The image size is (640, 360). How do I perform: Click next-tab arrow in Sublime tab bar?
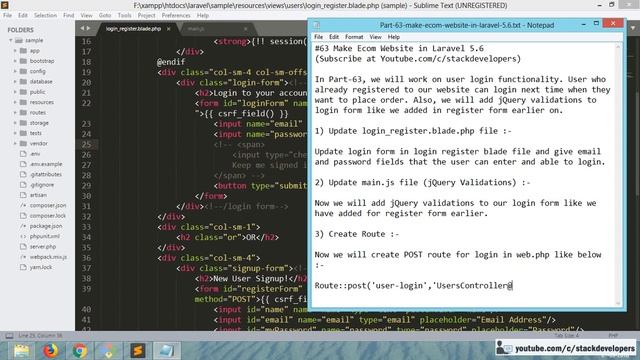click(x=88, y=28)
